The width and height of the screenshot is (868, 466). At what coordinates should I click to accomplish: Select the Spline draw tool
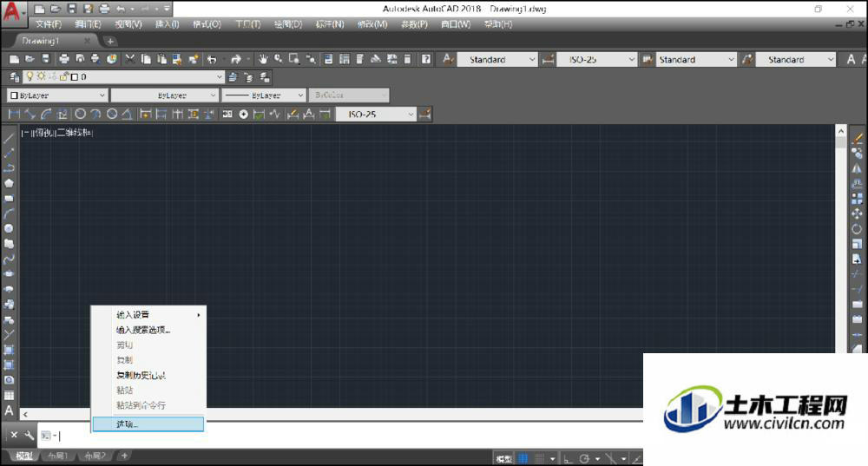pos(9,259)
